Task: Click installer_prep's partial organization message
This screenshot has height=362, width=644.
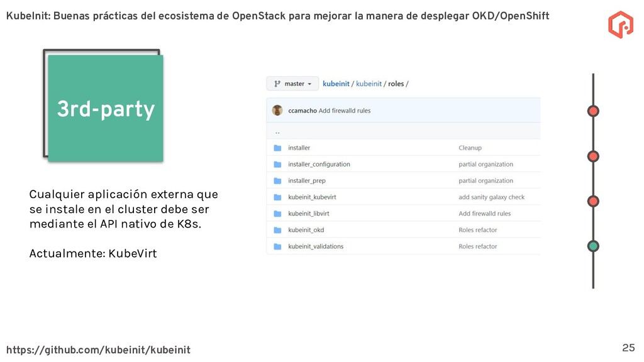Action: point(486,180)
